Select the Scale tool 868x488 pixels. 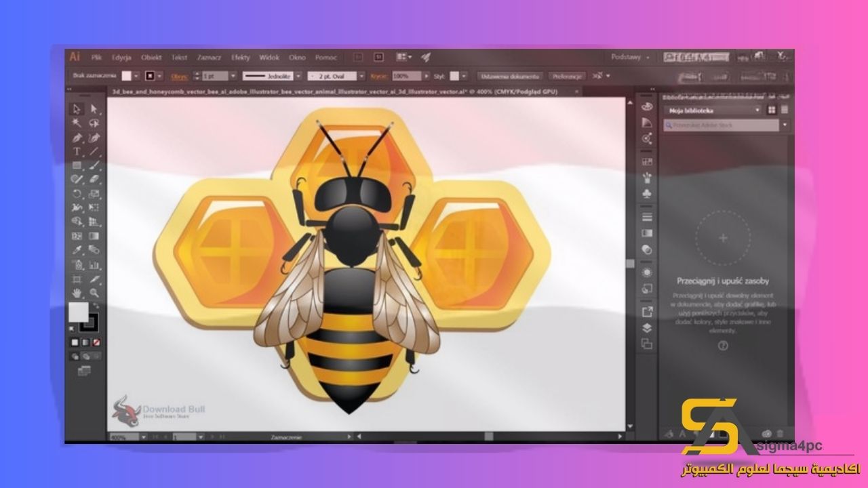pos(94,193)
